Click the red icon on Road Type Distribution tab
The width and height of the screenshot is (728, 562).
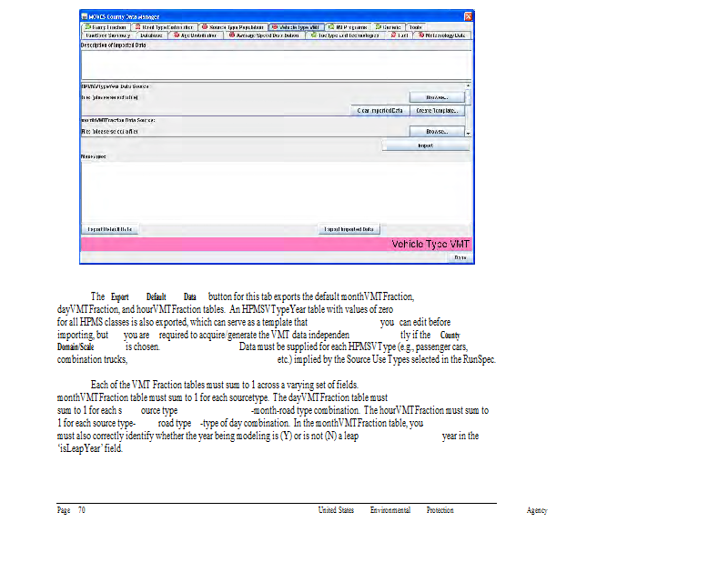pos(136,27)
